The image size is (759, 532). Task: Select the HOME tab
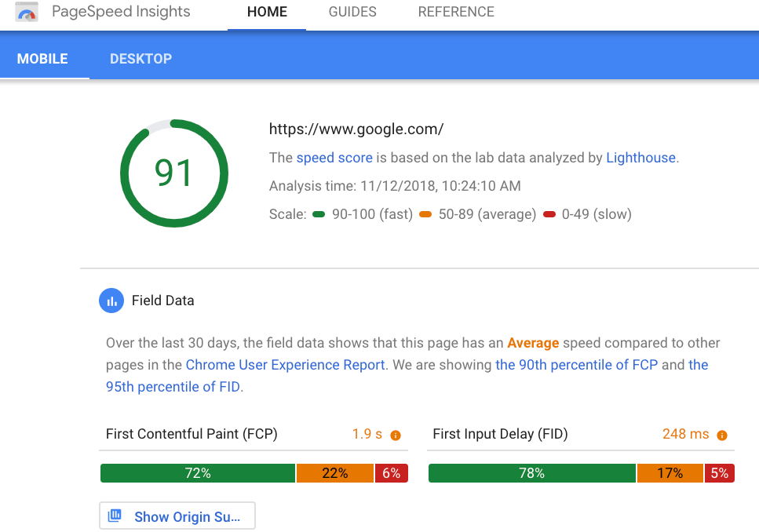click(266, 12)
